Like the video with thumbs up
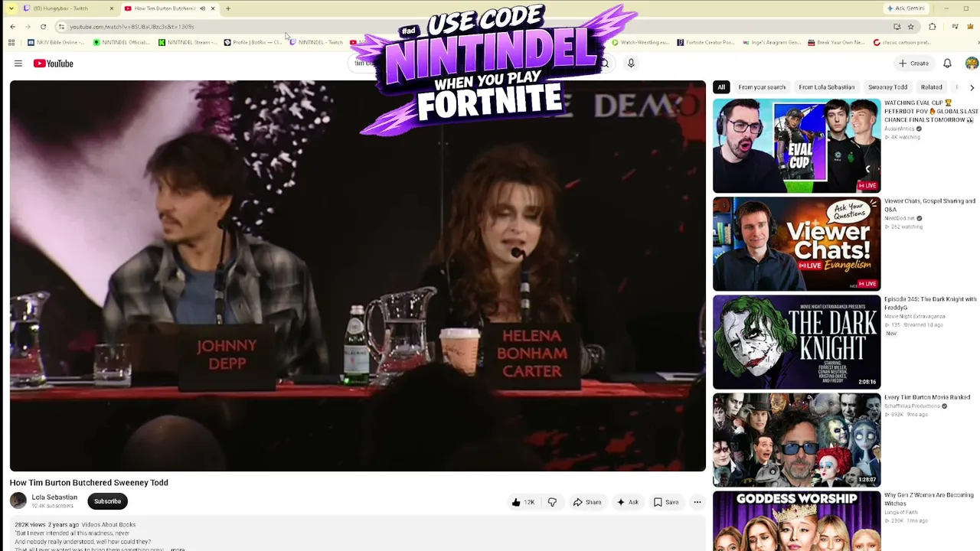 pyautogui.click(x=524, y=502)
